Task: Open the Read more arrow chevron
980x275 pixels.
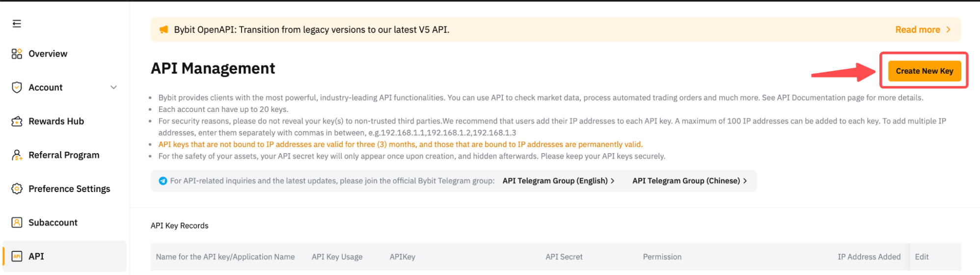Action: pyautogui.click(x=948, y=30)
